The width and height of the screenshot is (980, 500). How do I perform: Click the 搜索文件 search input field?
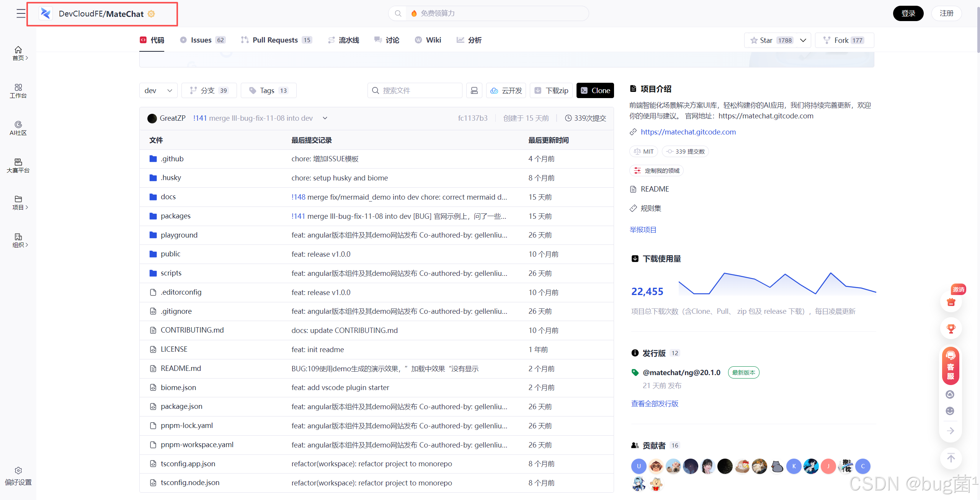(x=415, y=90)
